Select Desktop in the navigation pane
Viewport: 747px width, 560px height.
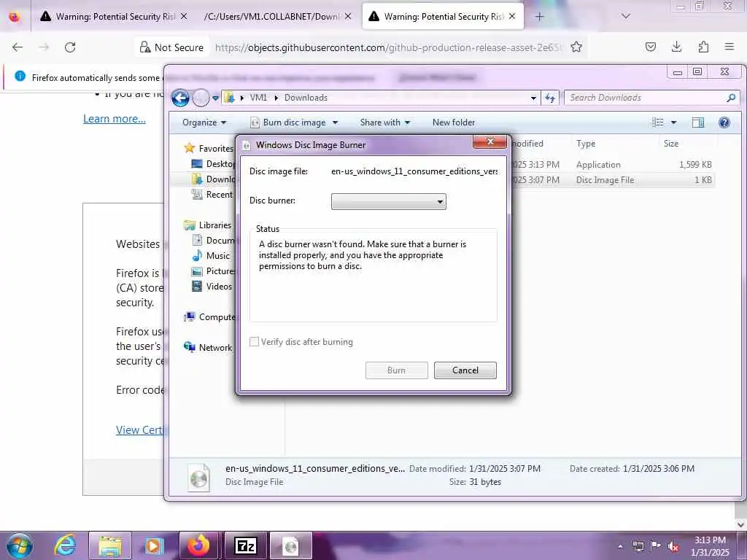pos(213,164)
